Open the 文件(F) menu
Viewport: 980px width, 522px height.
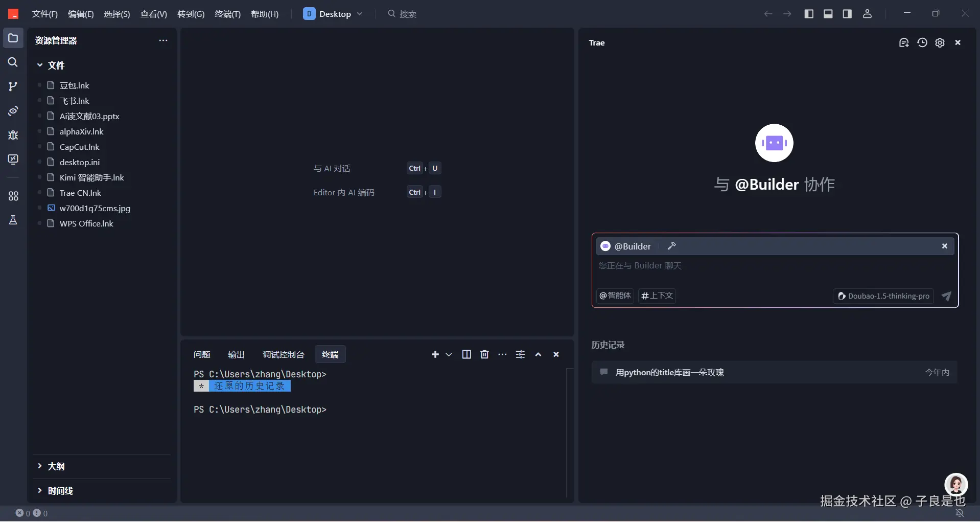(x=45, y=14)
